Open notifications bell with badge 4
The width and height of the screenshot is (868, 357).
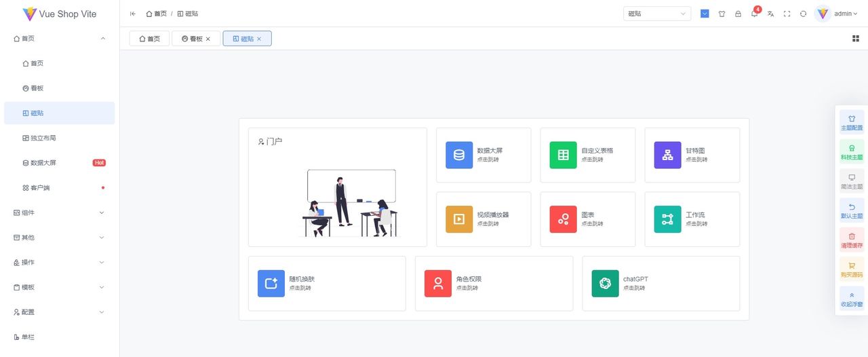tap(755, 14)
